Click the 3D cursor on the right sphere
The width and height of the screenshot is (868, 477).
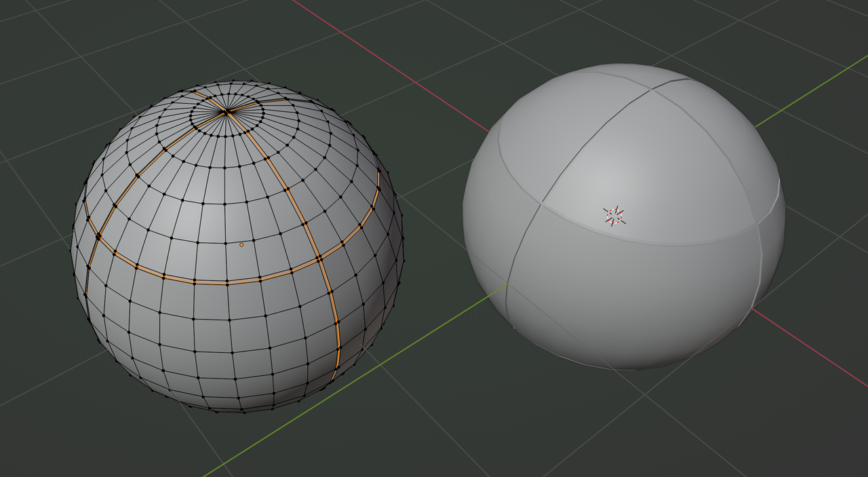tap(616, 215)
